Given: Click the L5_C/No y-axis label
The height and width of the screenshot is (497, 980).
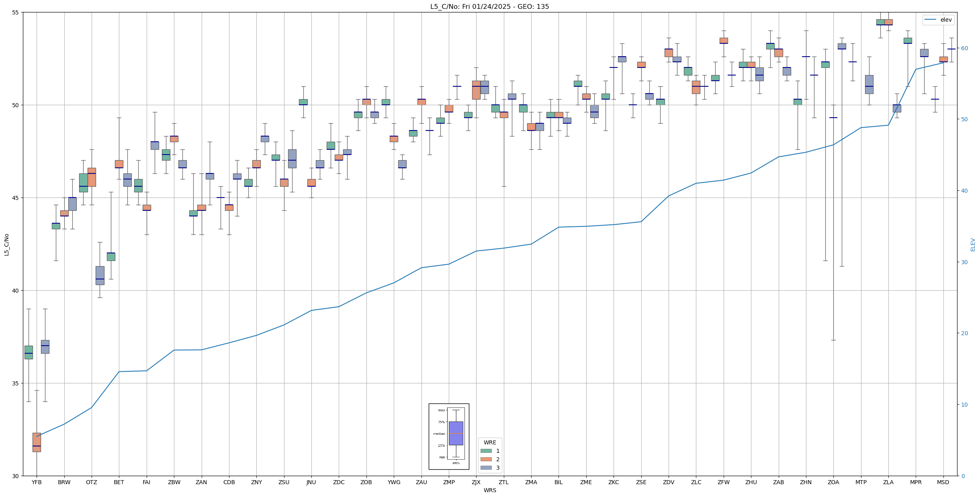Looking at the screenshot, I should [x=6, y=244].
